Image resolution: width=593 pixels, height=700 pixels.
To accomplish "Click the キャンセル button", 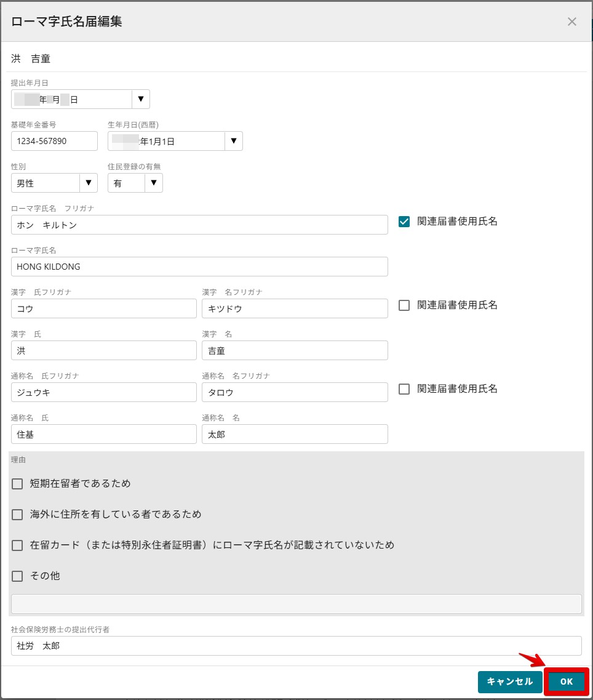I will pyautogui.click(x=509, y=682).
